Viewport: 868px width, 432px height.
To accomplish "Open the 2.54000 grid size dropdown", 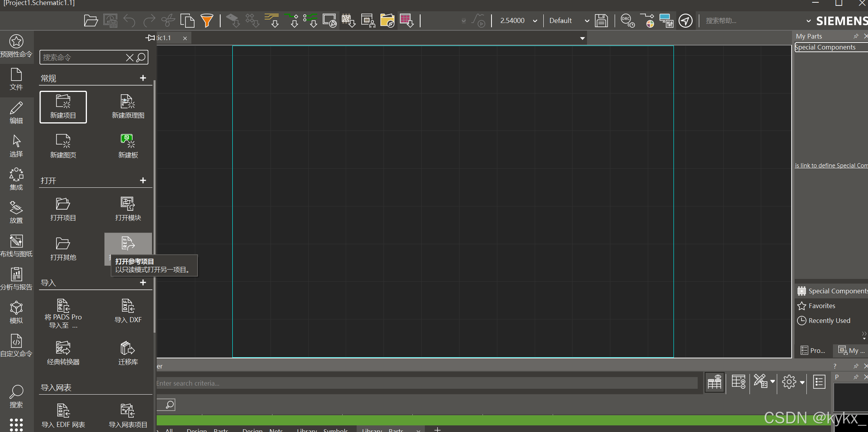I will (x=535, y=21).
